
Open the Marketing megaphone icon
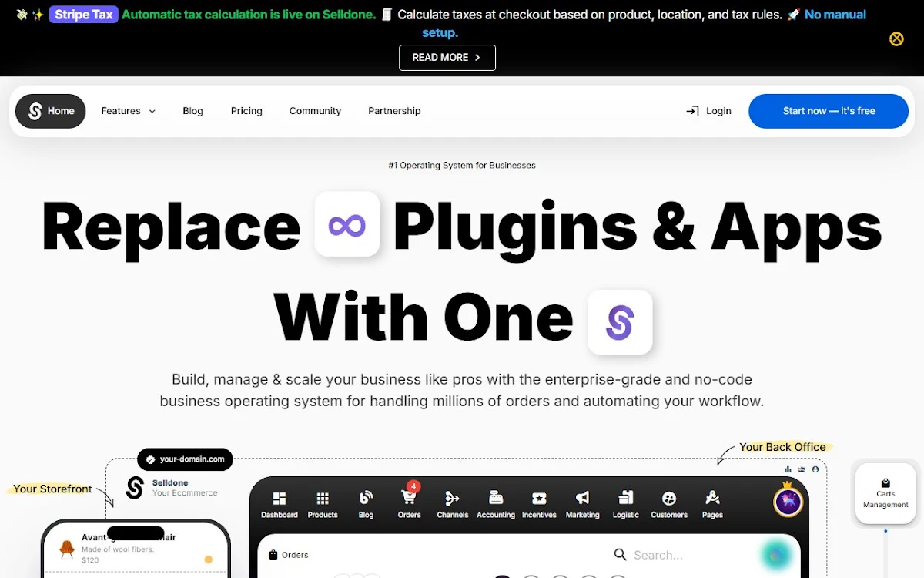pyautogui.click(x=583, y=499)
